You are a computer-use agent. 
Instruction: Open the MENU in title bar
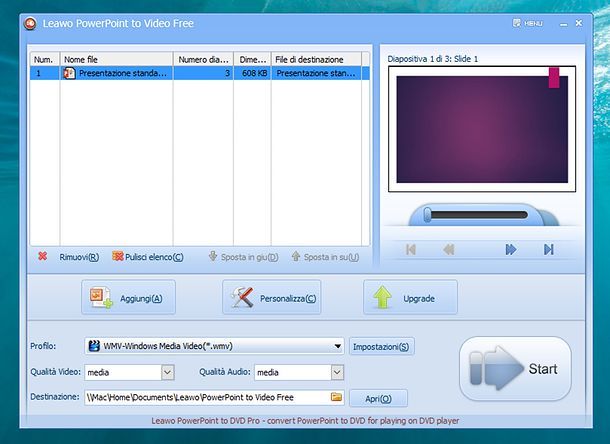528,23
